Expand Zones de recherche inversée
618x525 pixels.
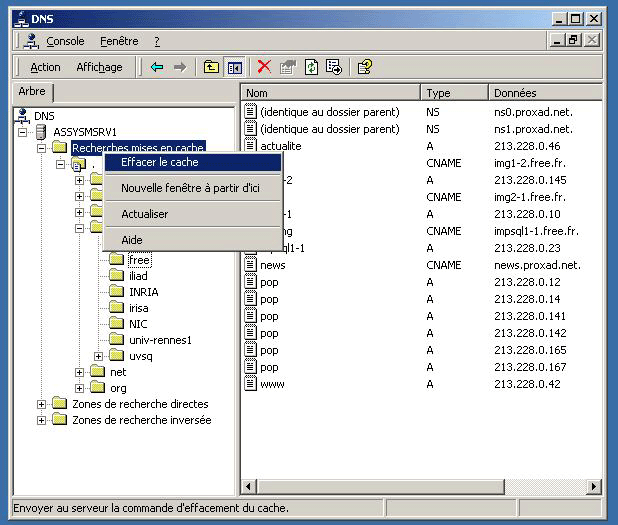click(x=41, y=421)
